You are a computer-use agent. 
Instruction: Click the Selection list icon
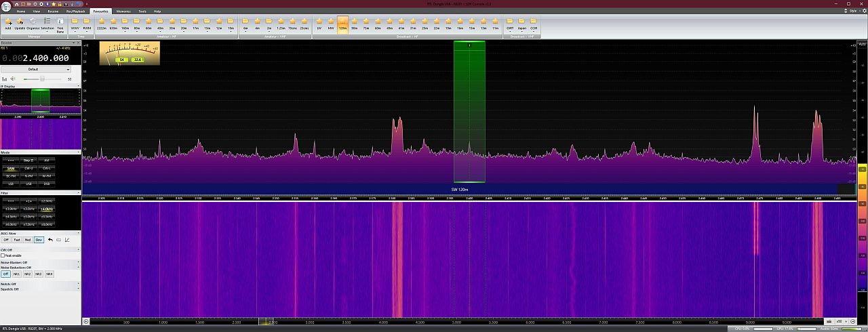tap(47, 22)
